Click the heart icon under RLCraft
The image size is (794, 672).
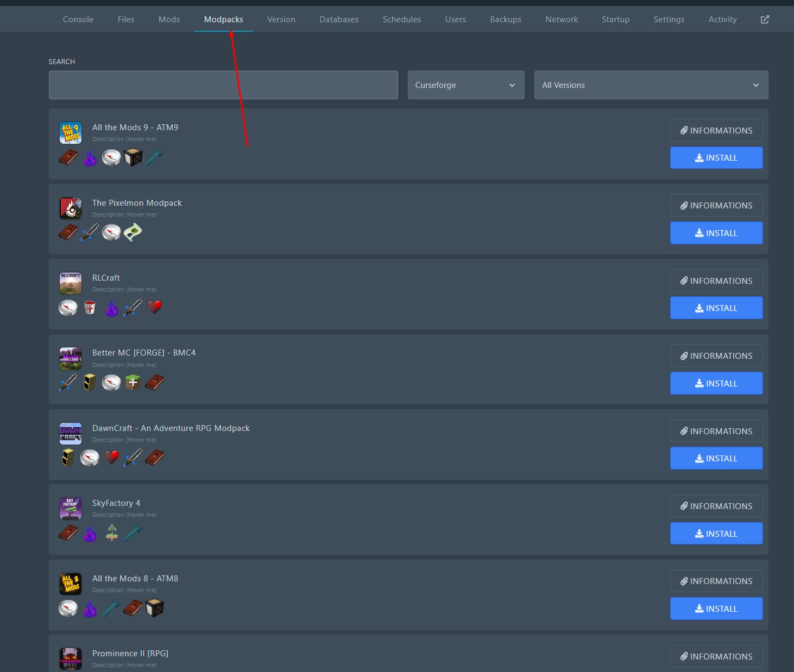154,307
